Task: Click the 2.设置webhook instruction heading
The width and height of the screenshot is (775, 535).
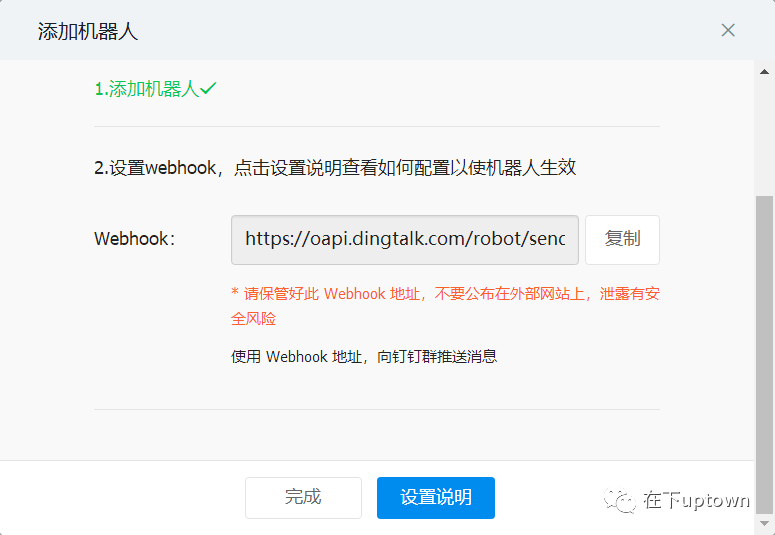Action: (335, 168)
